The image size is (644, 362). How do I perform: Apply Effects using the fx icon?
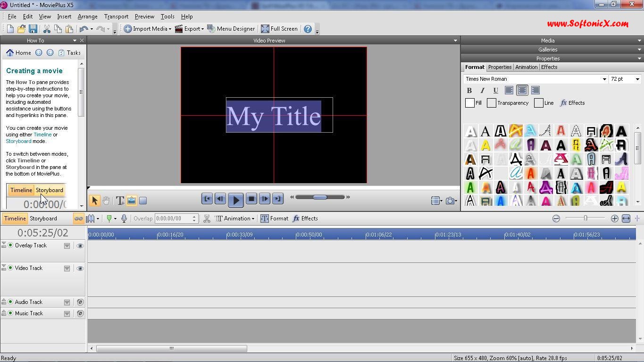(572, 103)
